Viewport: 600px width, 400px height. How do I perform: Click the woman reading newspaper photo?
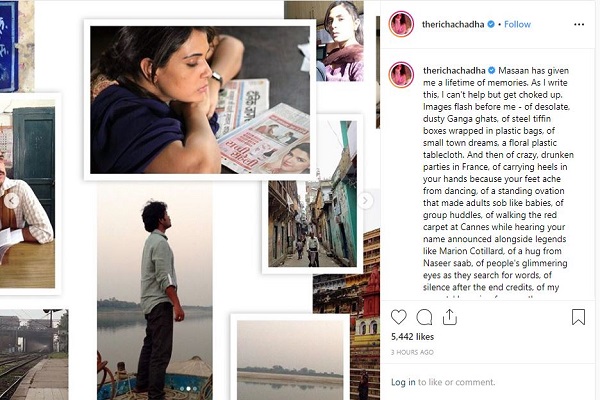(x=200, y=100)
